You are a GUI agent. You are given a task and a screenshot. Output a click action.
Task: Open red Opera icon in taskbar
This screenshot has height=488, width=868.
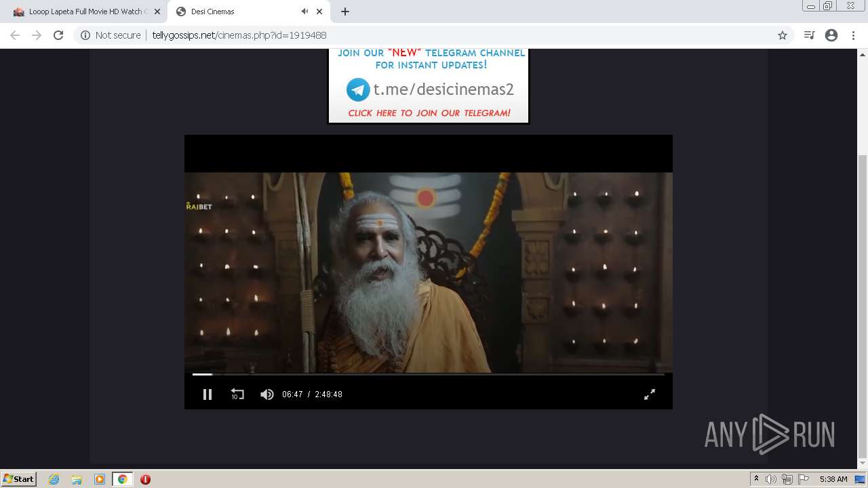[145, 479]
